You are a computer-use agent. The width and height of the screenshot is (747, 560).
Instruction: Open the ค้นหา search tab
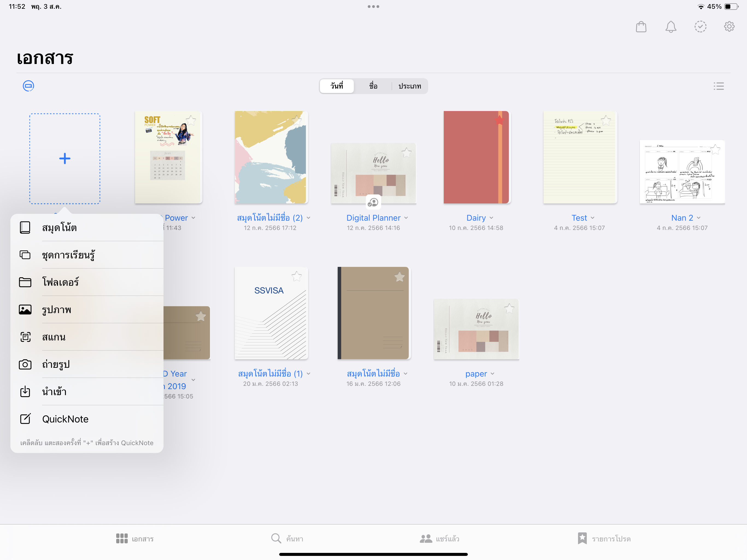[287, 538]
